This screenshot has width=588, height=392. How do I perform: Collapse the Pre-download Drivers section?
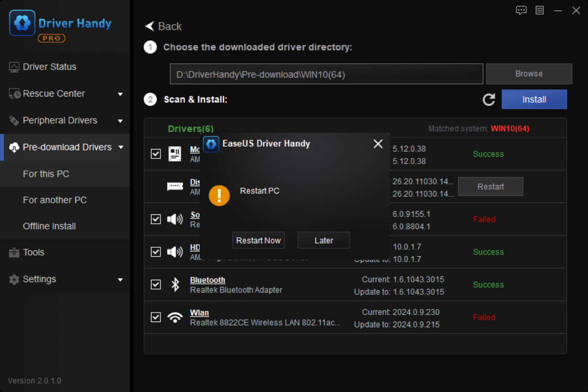(120, 147)
